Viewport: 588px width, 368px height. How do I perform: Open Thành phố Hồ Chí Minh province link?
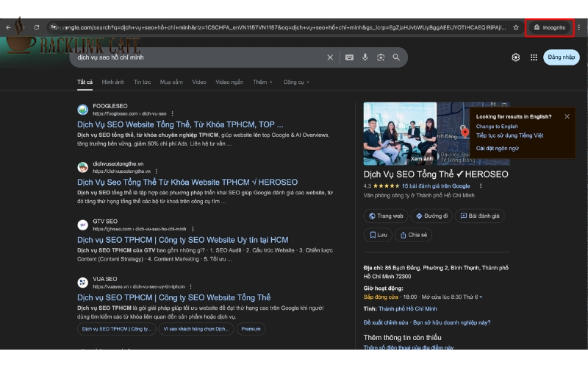tap(408, 308)
